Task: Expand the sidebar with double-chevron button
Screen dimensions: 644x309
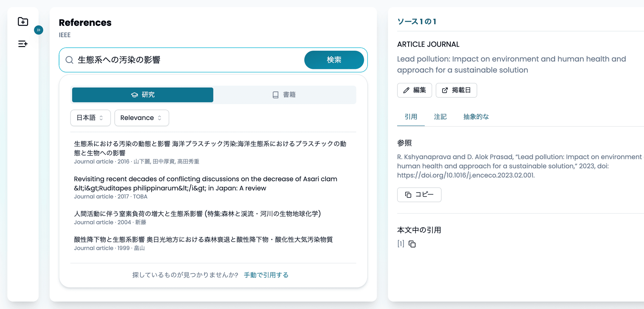Action: (x=39, y=30)
